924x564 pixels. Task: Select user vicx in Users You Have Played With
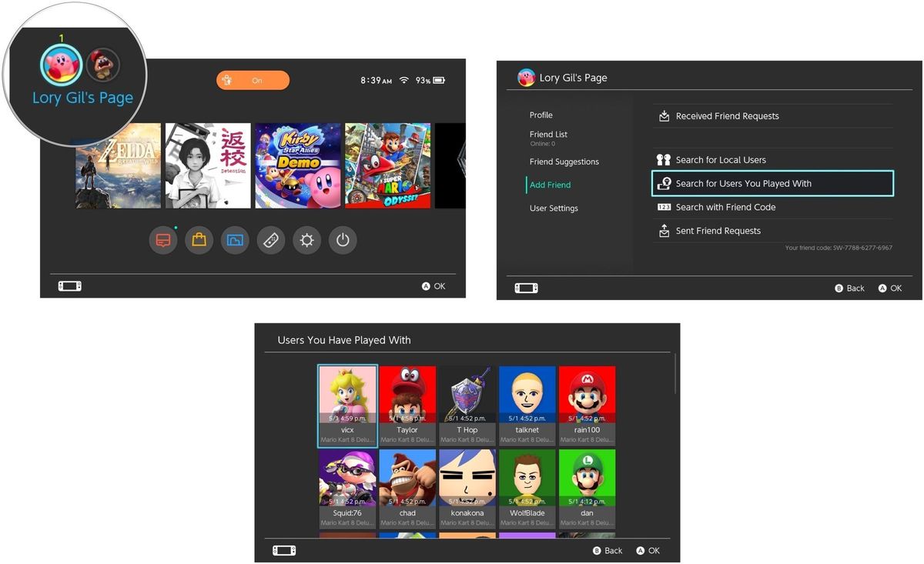click(x=346, y=404)
